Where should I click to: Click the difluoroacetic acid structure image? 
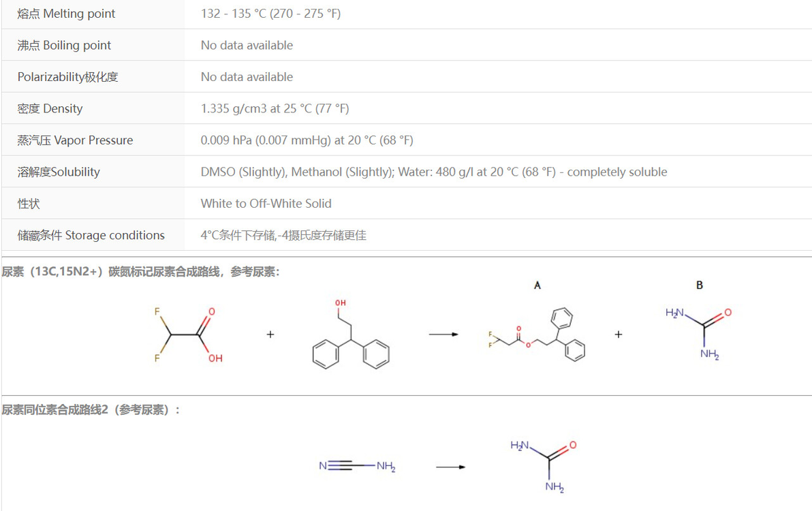tap(185, 335)
